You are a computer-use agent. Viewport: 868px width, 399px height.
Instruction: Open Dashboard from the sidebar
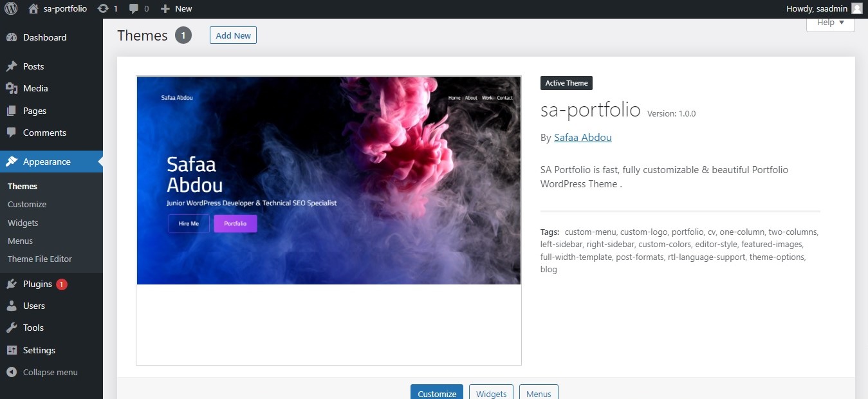click(44, 37)
